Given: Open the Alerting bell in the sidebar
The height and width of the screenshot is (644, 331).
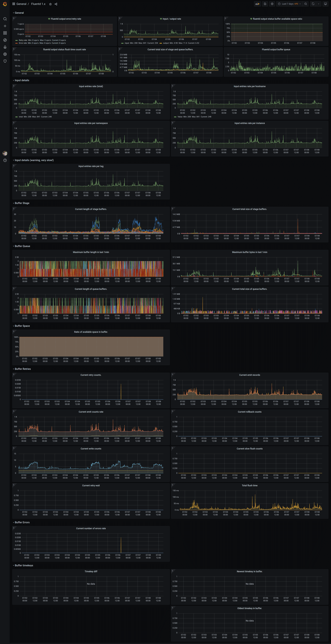Looking at the screenshot, I should [x=5, y=47].
